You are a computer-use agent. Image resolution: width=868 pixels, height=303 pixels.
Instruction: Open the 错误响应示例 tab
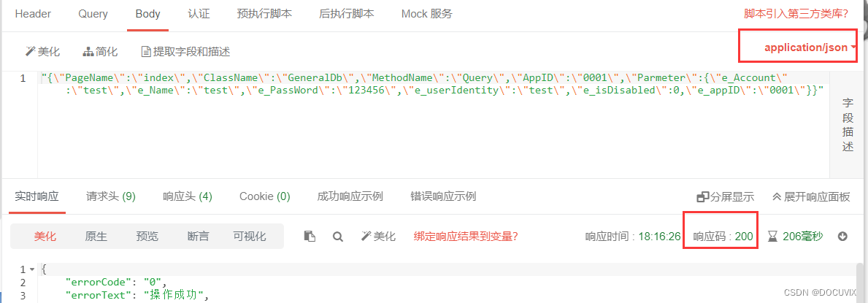tap(443, 196)
